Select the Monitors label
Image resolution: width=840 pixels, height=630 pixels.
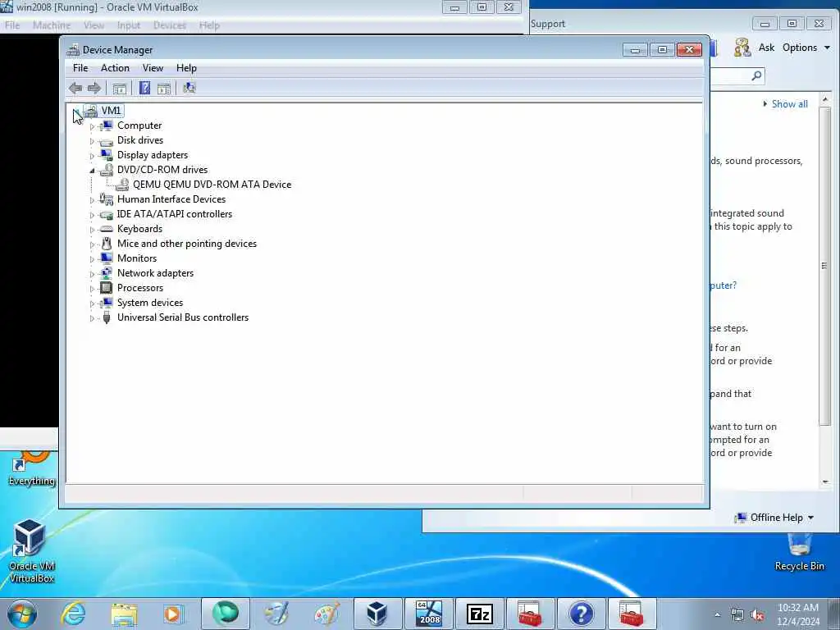click(x=137, y=258)
